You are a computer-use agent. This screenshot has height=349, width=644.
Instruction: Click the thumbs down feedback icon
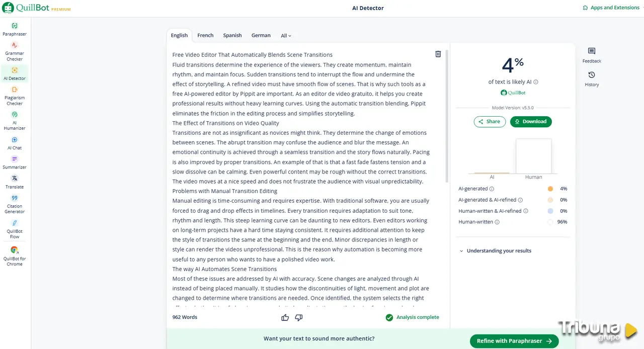click(299, 317)
